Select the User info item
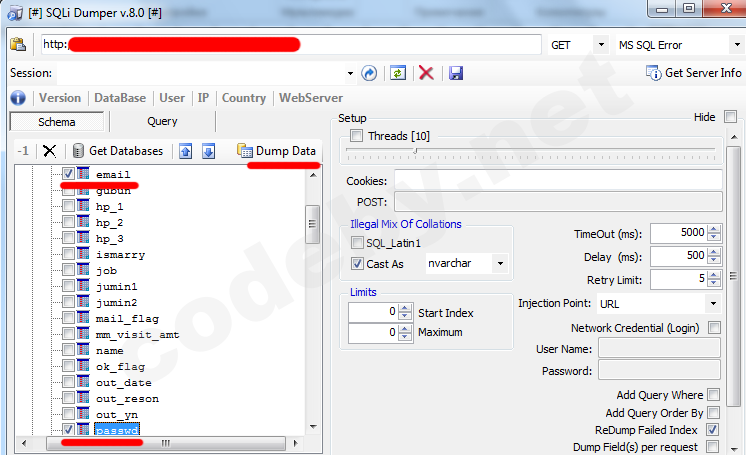The image size is (746, 455). [172, 98]
